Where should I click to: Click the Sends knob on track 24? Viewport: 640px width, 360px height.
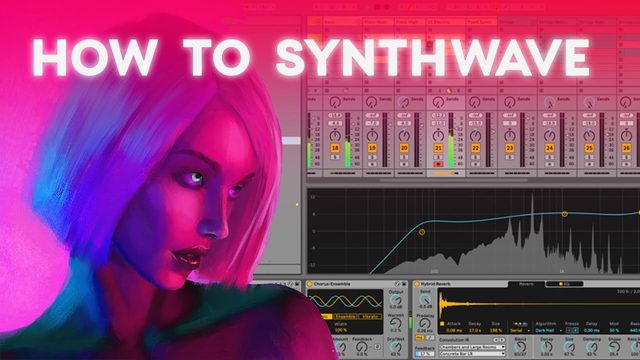(549, 102)
